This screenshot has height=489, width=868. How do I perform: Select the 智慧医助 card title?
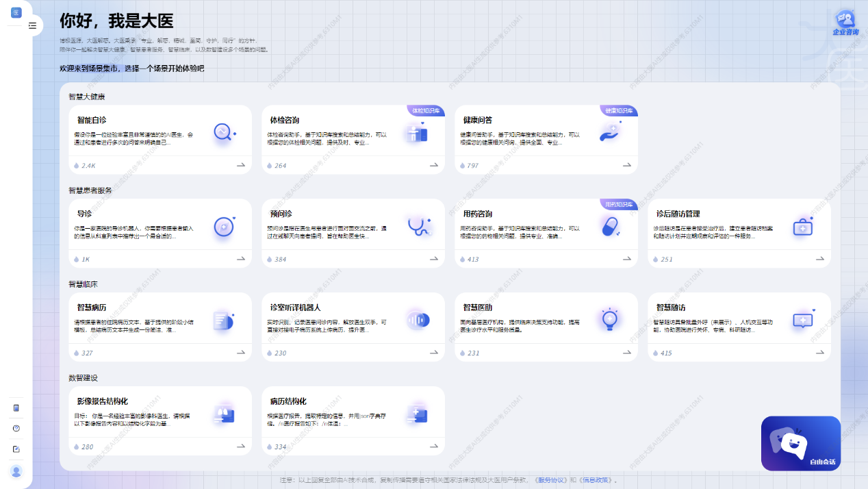[x=478, y=308]
